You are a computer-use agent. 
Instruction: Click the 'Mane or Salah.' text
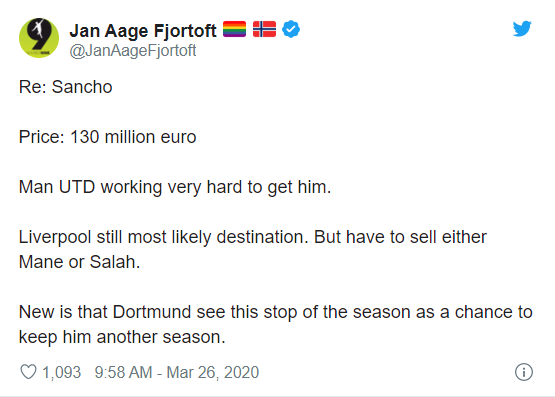[x=79, y=262]
